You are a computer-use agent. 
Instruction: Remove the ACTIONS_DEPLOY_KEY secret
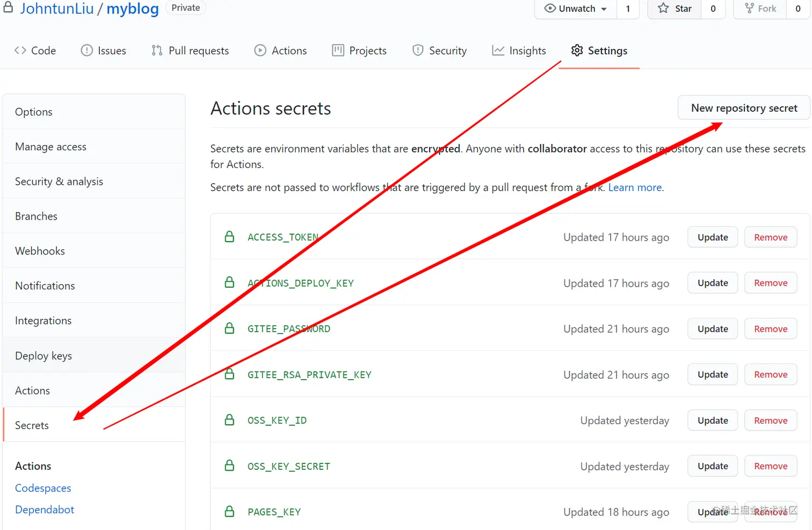pos(771,283)
